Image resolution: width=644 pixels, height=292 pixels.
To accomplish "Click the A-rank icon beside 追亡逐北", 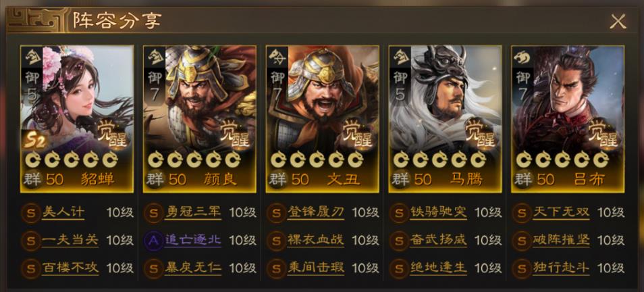I will [x=153, y=240].
